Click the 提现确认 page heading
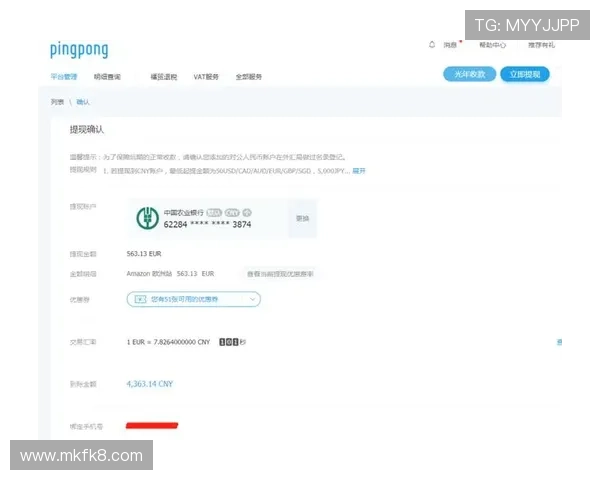The image size is (600, 480). 87,129
